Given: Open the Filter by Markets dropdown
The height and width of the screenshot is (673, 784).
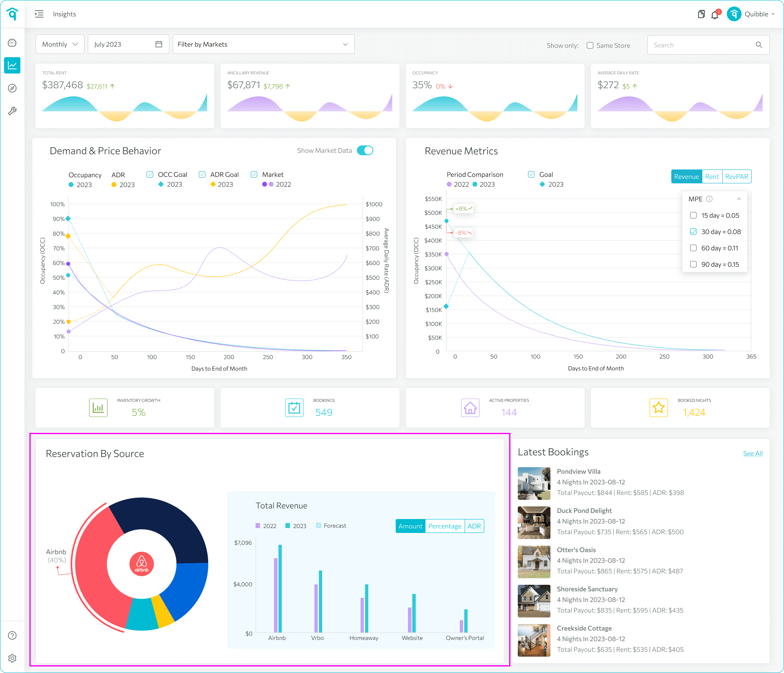Looking at the screenshot, I should click(x=263, y=44).
